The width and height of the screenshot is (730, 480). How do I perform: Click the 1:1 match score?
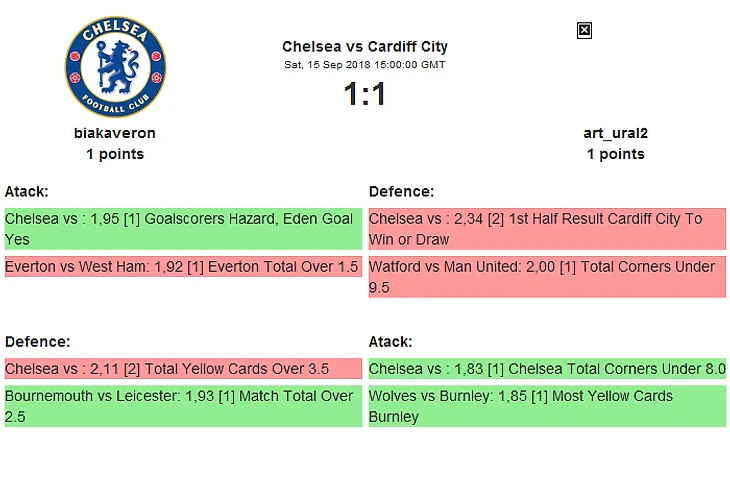(x=365, y=94)
